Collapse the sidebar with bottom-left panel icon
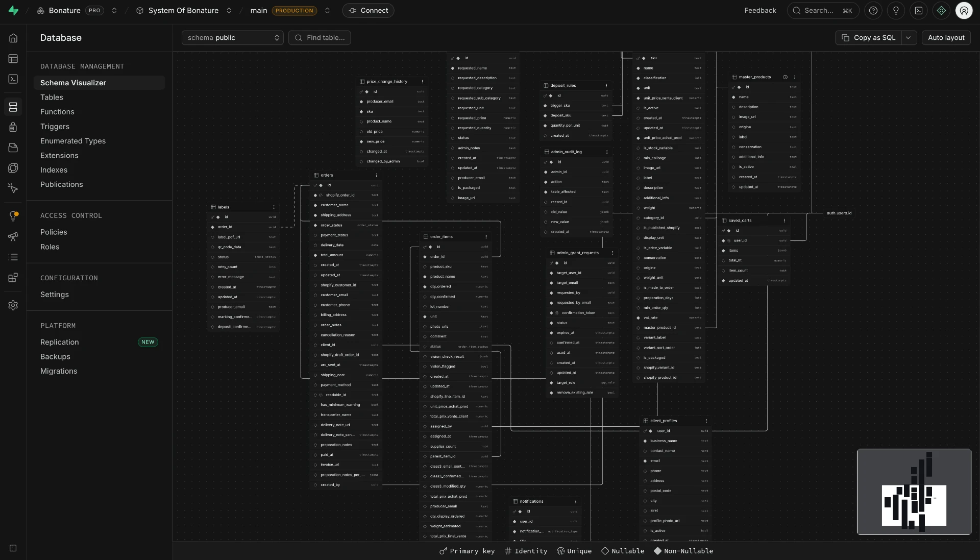 [13, 548]
